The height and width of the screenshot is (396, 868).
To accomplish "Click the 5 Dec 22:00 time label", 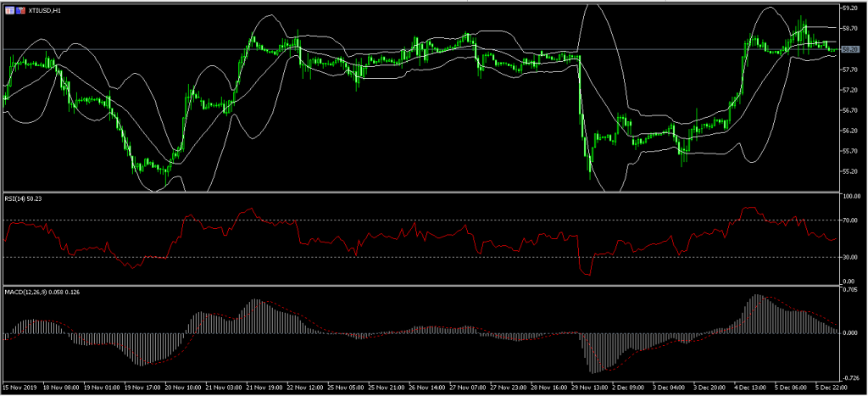I will tap(832, 387).
